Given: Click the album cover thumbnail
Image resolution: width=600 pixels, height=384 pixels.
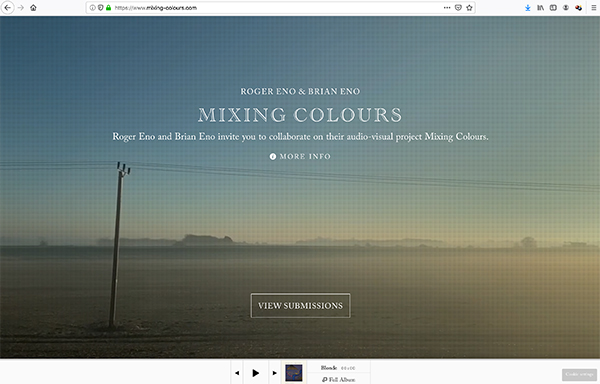Looking at the screenshot, I should click(293, 373).
